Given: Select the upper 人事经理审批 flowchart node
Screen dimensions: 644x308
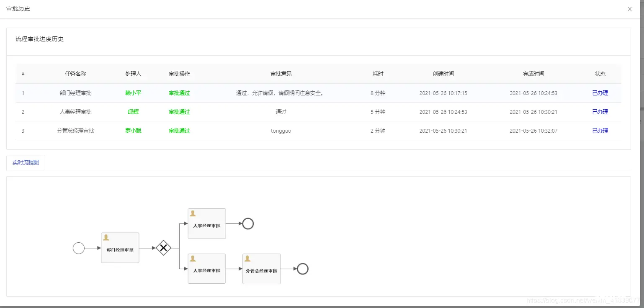Looking at the screenshot, I should [x=207, y=223].
